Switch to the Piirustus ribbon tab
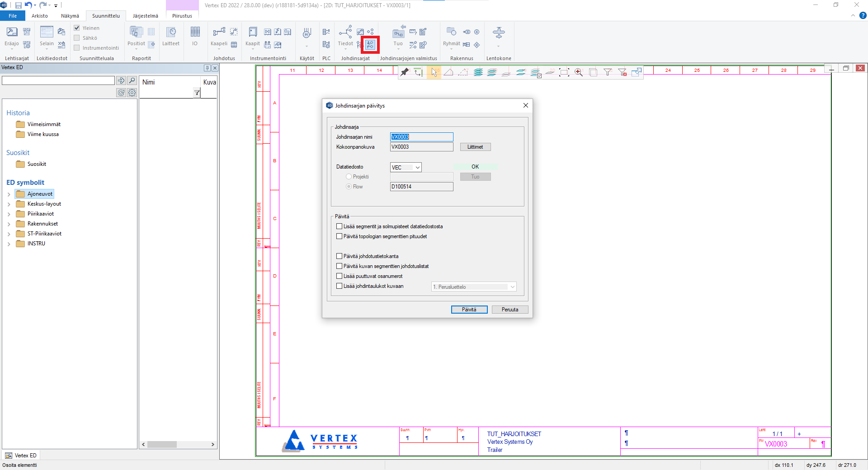Viewport: 868px width, 470px height. 182,16
